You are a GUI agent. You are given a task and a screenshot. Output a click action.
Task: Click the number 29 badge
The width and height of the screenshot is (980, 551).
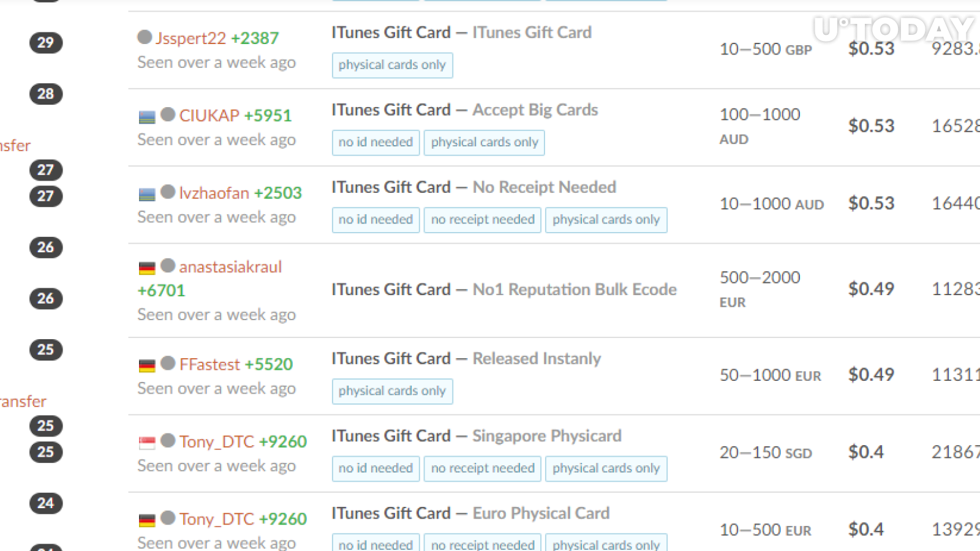[x=46, y=42]
